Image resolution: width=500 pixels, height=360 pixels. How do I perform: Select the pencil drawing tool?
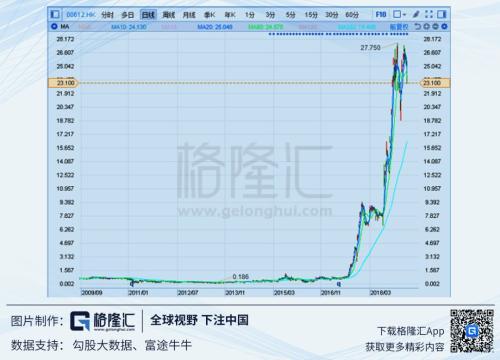click(416, 14)
